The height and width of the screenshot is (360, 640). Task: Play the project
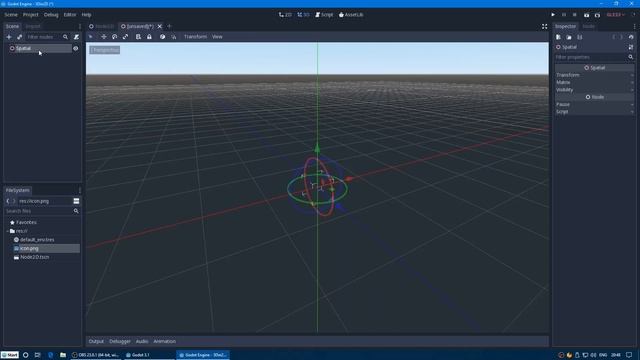click(x=553, y=15)
